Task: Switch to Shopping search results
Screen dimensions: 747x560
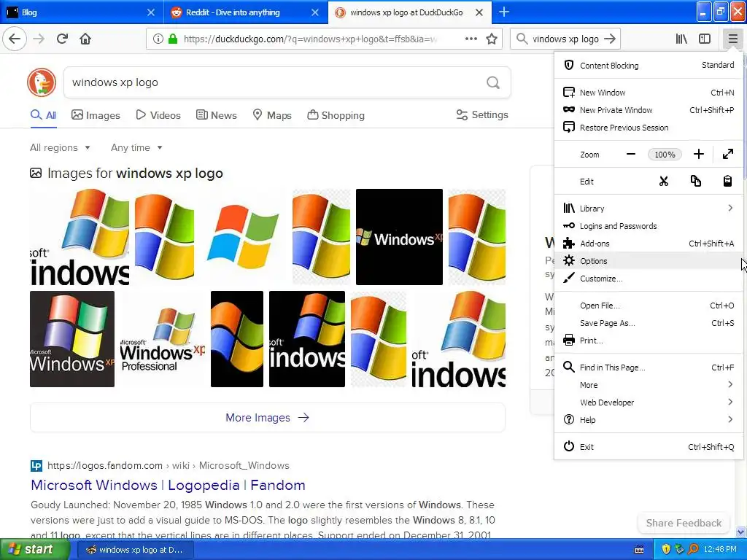Action: click(x=336, y=115)
